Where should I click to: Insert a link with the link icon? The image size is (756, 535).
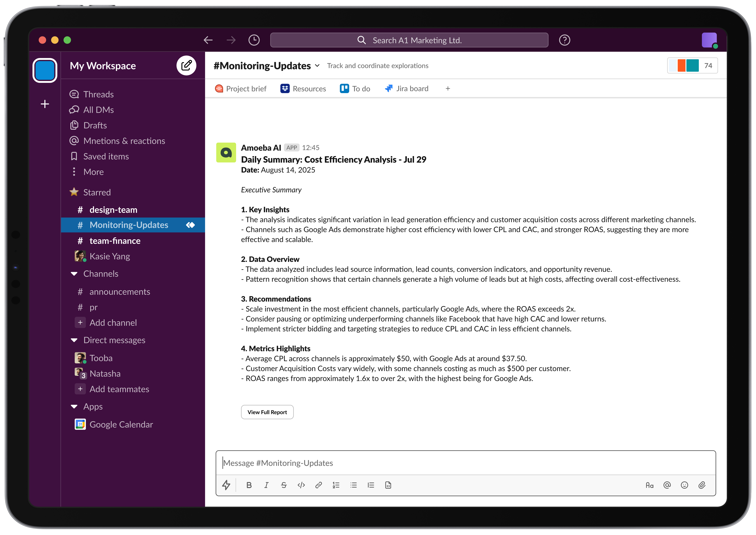318,485
